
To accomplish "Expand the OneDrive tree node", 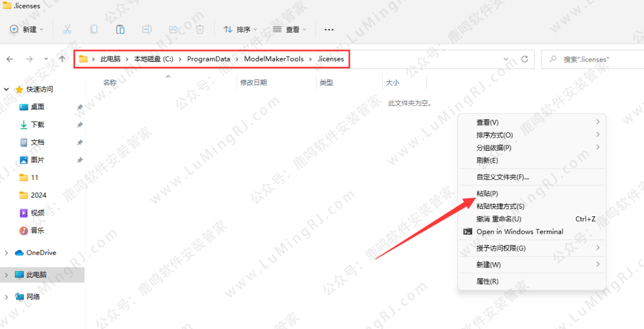I will tap(7, 253).
